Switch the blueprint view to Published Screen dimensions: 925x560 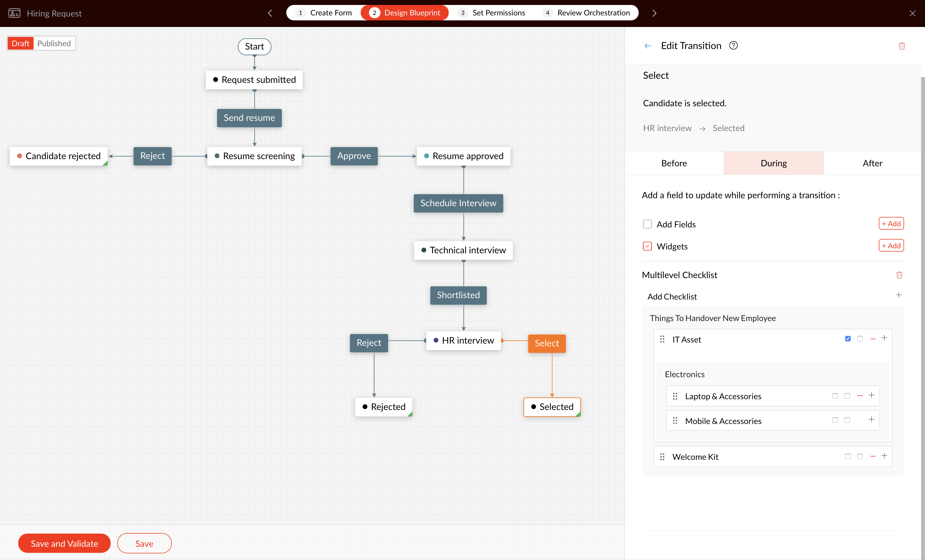(x=54, y=44)
